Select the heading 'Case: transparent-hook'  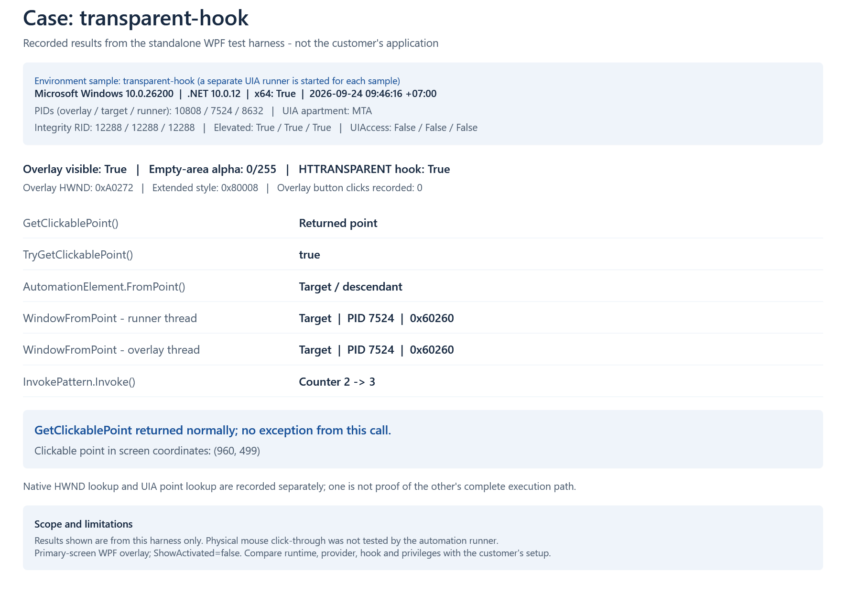(136, 18)
